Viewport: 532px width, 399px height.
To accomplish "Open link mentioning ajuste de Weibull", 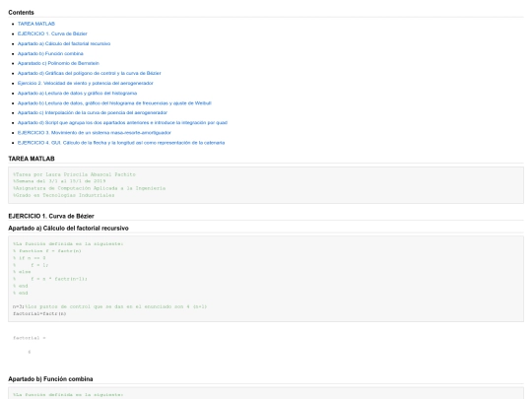I will pyautogui.click(x=114, y=102).
